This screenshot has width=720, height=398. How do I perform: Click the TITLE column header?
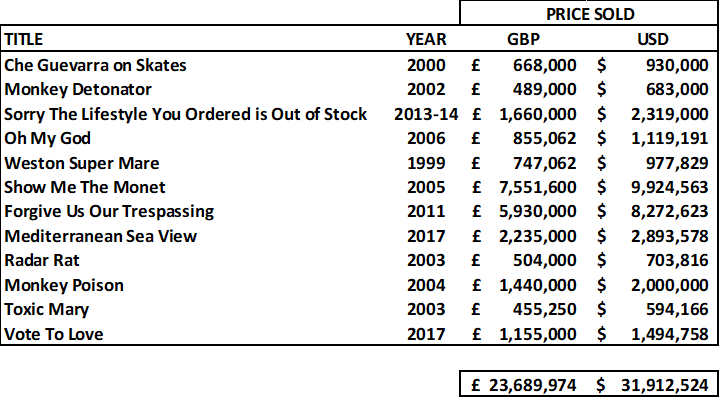[x=23, y=39]
